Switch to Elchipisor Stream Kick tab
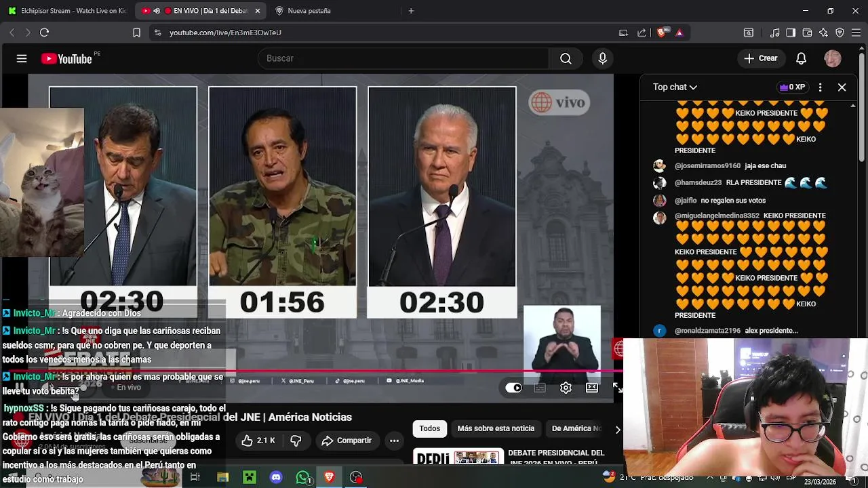The height and width of the screenshot is (488, 868). click(66, 11)
